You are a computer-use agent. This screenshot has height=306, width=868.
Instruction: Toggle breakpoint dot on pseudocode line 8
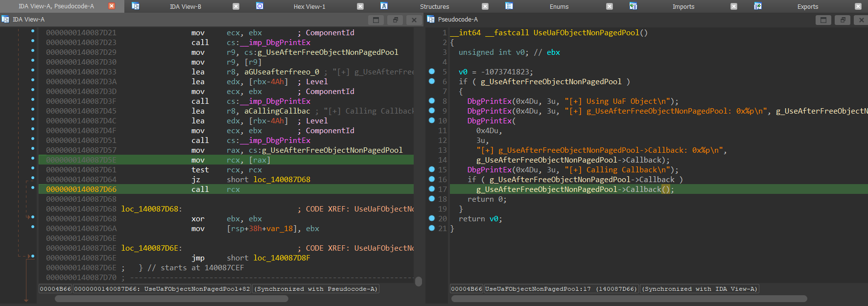click(432, 101)
